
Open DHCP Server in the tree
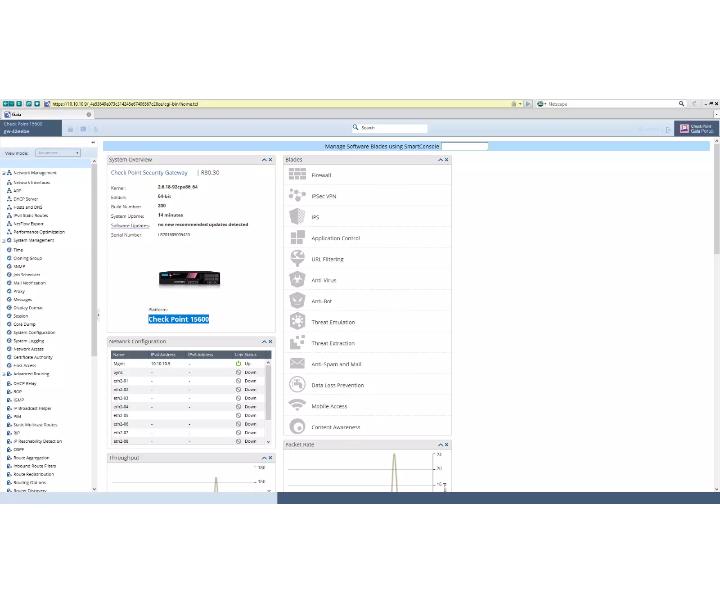click(25, 199)
